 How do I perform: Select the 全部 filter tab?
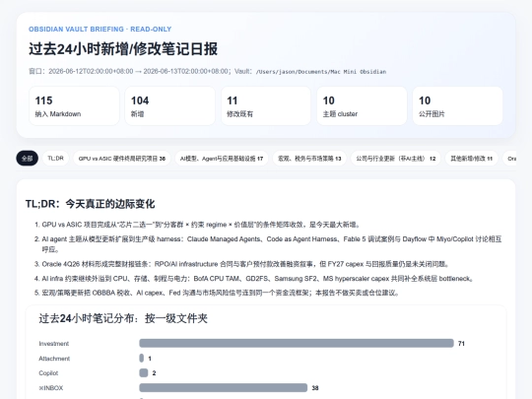click(28, 159)
